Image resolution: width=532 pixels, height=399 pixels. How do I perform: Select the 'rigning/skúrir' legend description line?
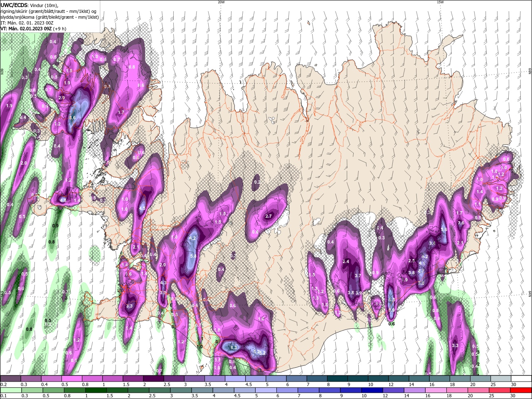click(49, 11)
